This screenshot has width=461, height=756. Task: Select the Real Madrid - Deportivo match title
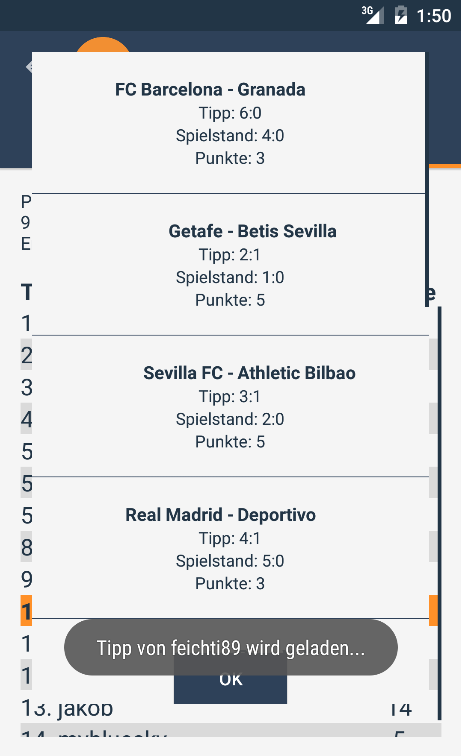tap(220, 515)
